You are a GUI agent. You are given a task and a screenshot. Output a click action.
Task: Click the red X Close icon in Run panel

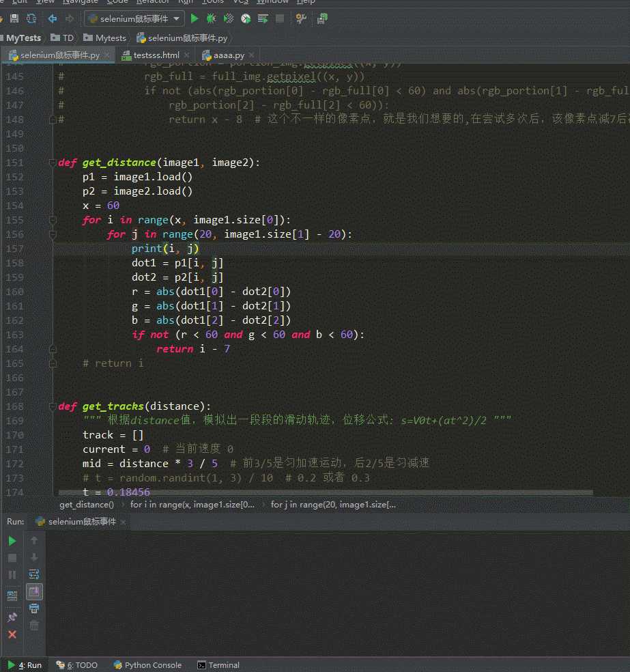12,634
